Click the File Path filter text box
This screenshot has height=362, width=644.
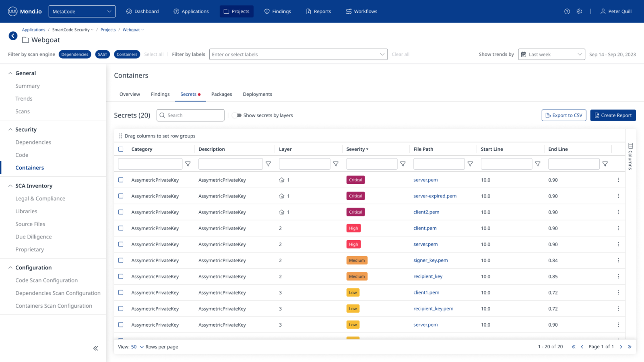pyautogui.click(x=439, y=164)
